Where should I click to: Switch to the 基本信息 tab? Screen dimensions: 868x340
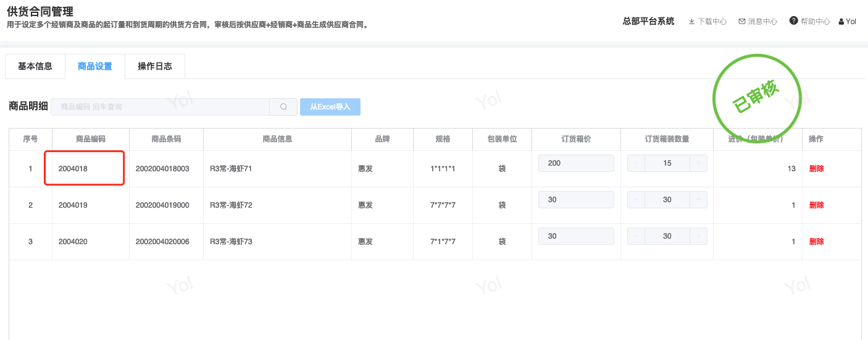pos(35,67)
